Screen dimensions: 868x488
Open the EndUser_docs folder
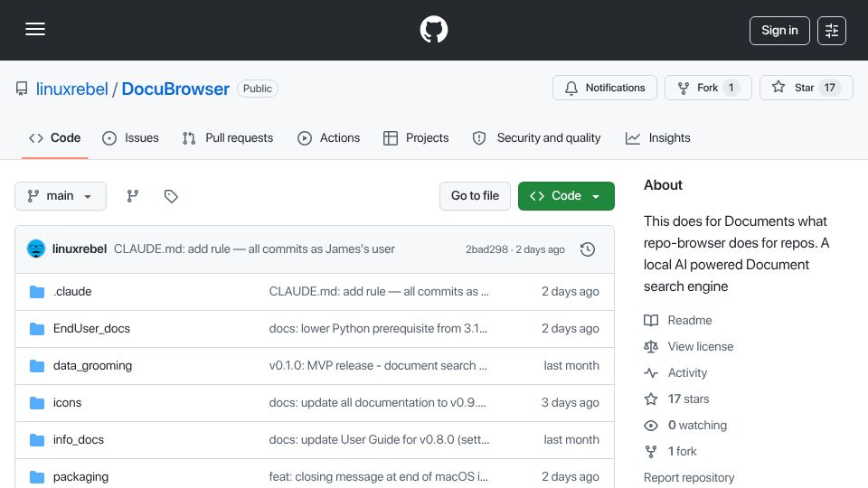pyautogui.click(x=91, y=329)
